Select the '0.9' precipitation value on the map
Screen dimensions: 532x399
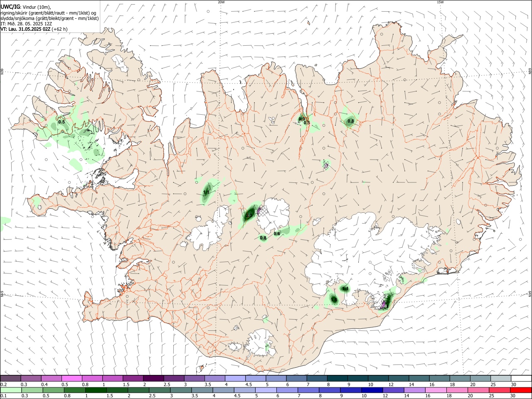pyautogui.click(x=302, y=119)
